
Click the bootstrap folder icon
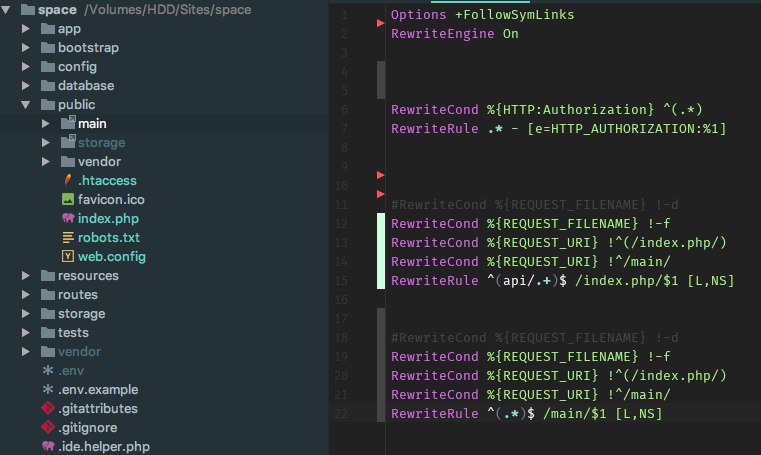48,48
